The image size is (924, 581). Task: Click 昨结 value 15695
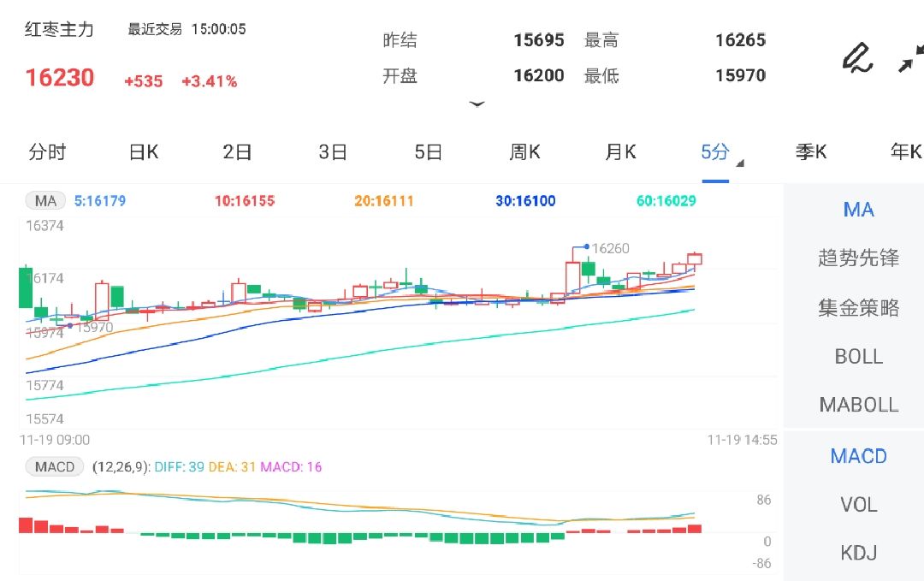click(x=539, y=40)
